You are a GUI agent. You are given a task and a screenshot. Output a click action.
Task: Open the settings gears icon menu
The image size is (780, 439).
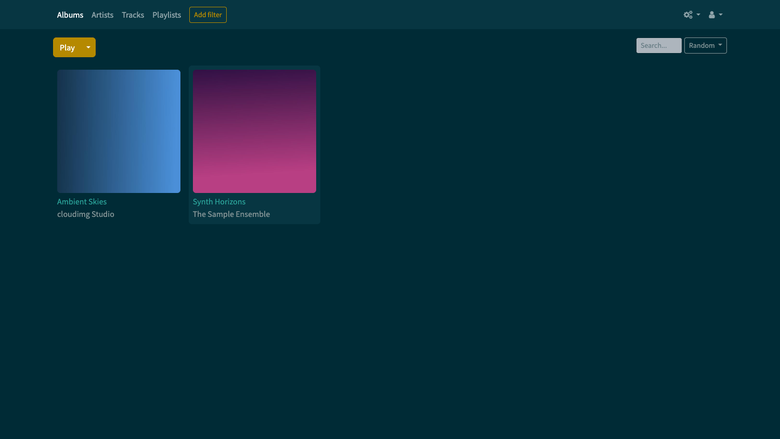coord(688,15)
